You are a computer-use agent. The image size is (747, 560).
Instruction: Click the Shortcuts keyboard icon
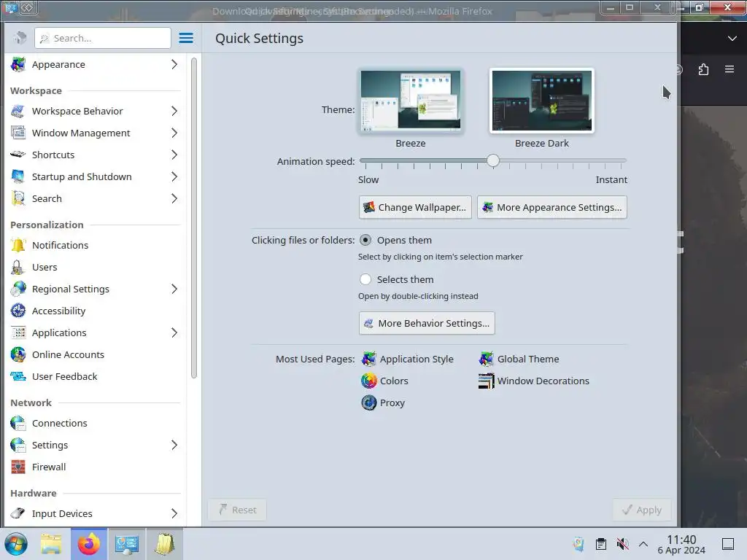[x=18, y=155]
